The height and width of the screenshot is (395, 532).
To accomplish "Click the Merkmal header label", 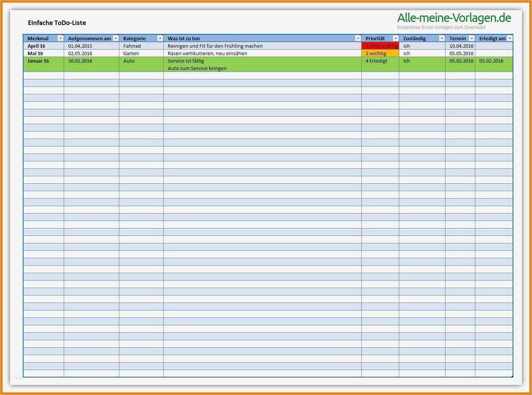I will [x=38, y=38].
